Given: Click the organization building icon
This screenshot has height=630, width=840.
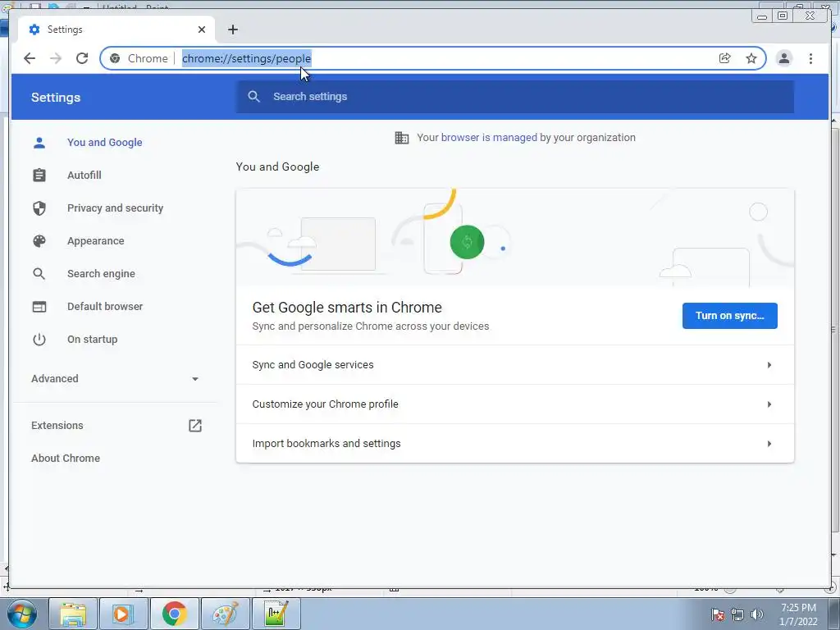Looking at the screenshot, I should pyautogui.click(x=402, y=138).
